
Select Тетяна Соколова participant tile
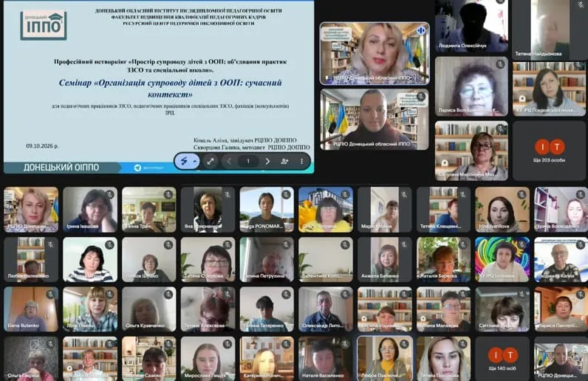tap(208, 259)
